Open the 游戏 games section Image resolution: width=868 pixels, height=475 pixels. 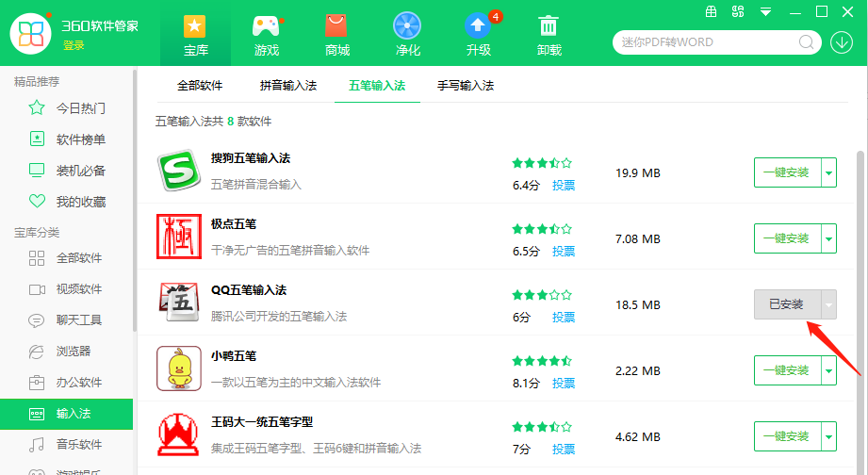(x=267, y=36)
